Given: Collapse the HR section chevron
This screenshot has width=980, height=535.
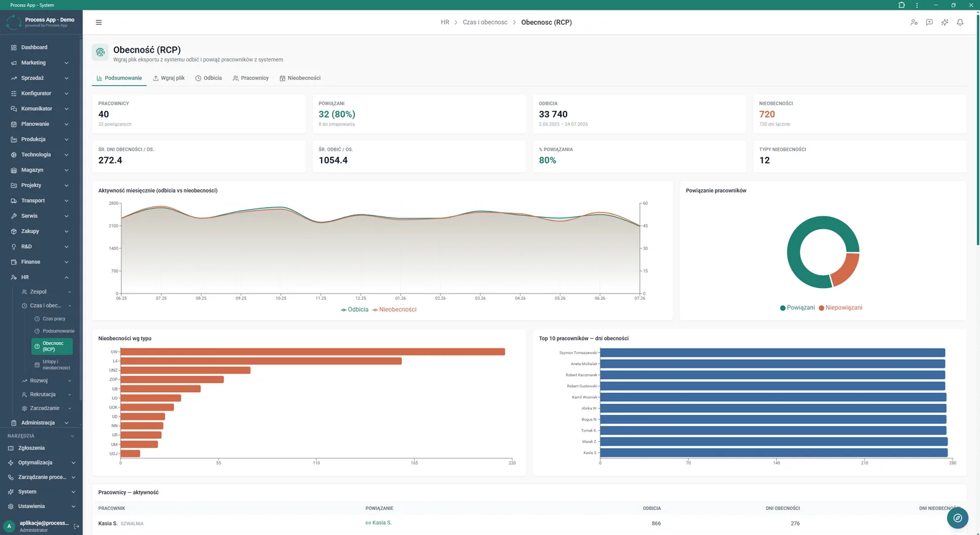Looking at the screenshot, I should [x=66, y=278].
